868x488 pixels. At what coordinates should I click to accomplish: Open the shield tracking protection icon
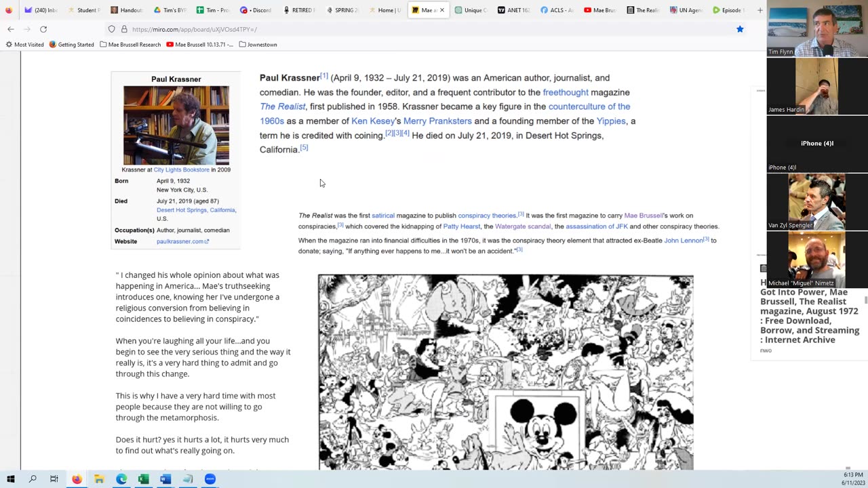(112, 29)
